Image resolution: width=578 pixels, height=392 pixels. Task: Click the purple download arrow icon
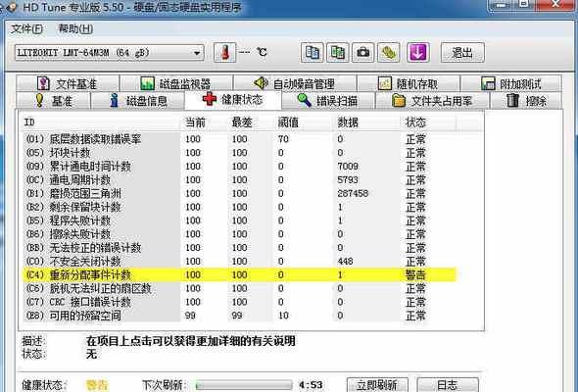click(x=417, y=52)
